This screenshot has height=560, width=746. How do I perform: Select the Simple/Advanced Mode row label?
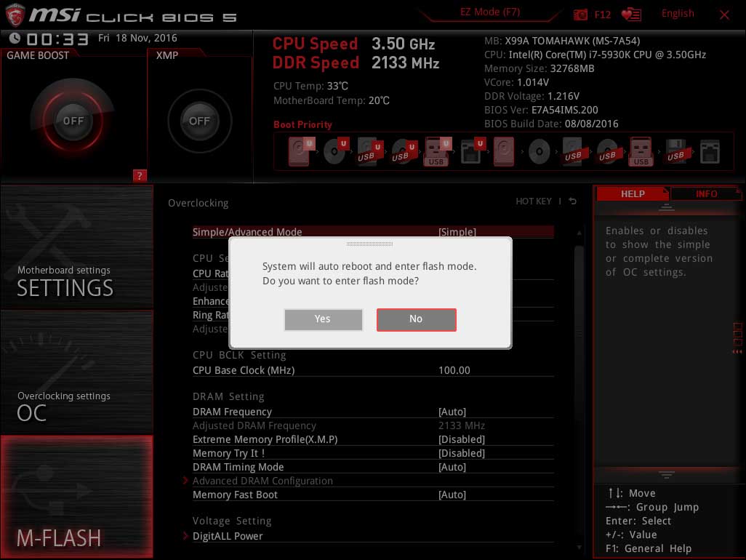click(x=247, y=232)
